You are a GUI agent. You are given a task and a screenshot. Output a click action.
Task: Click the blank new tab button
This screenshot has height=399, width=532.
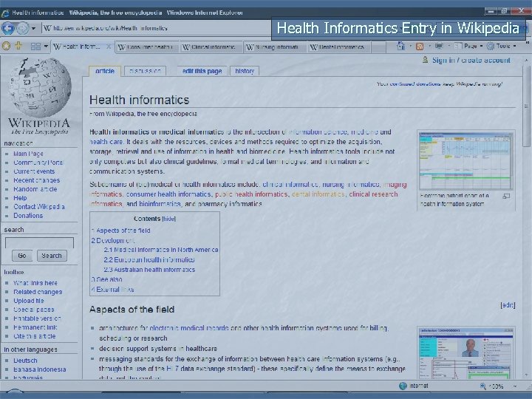point(379,47)
